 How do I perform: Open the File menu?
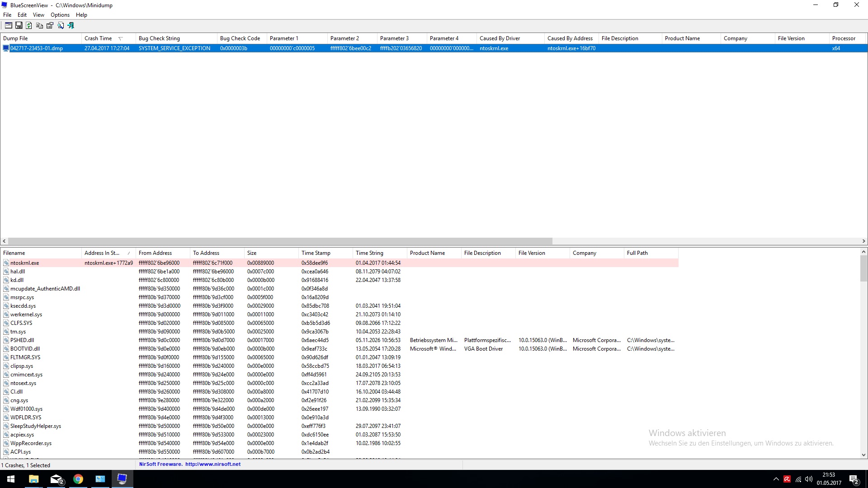[x=7, y=15]
